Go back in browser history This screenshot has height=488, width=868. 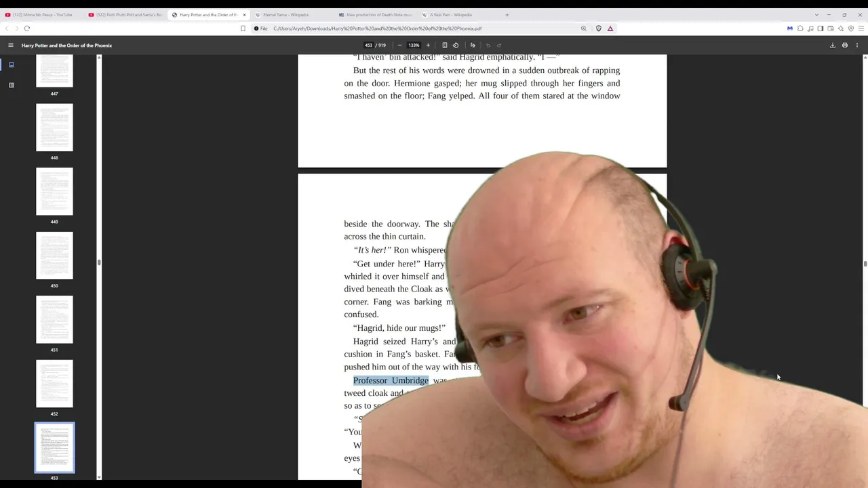(x=7, y=28)
